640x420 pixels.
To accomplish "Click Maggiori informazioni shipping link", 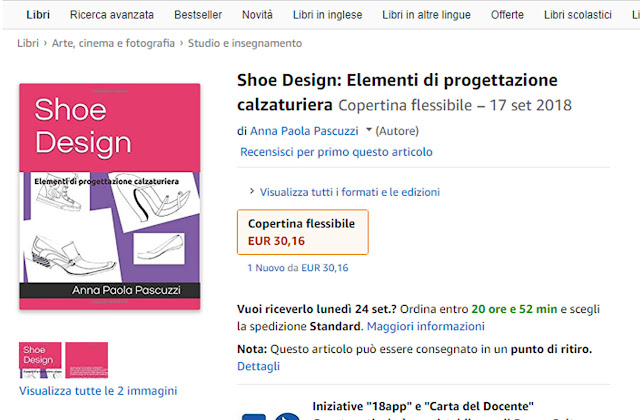I will pos(426,326).
